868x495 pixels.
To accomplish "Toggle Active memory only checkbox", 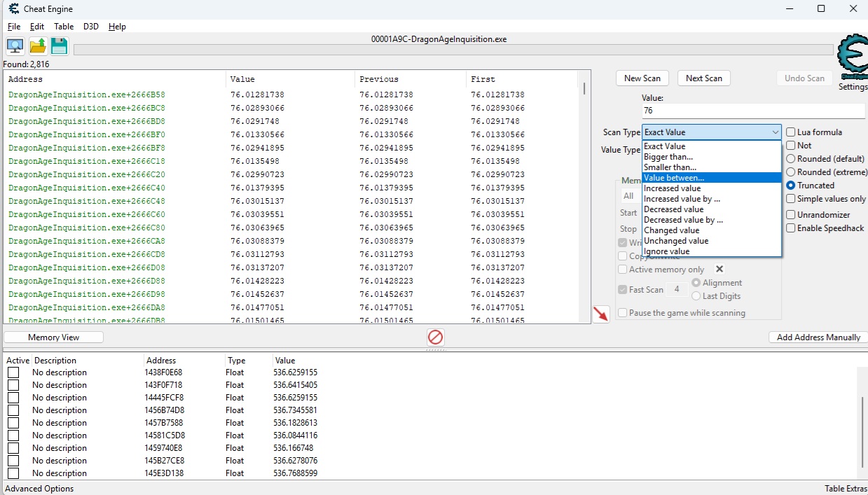I will pos(623,270).
